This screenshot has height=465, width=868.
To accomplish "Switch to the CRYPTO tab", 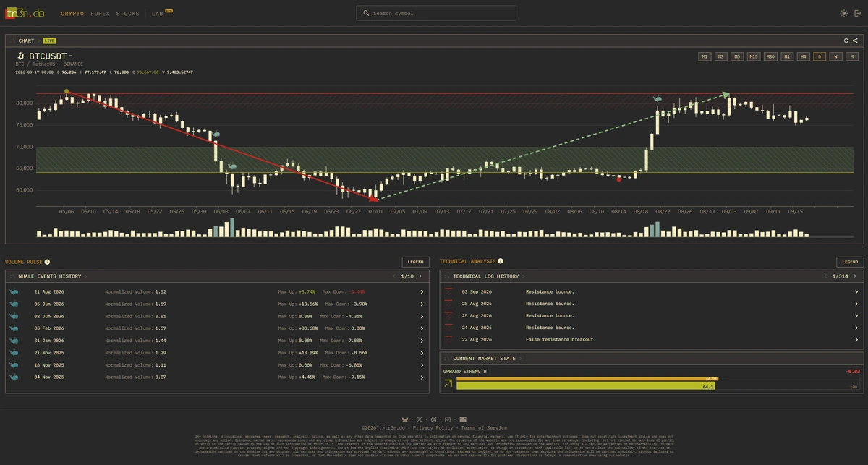I will 72,14.
